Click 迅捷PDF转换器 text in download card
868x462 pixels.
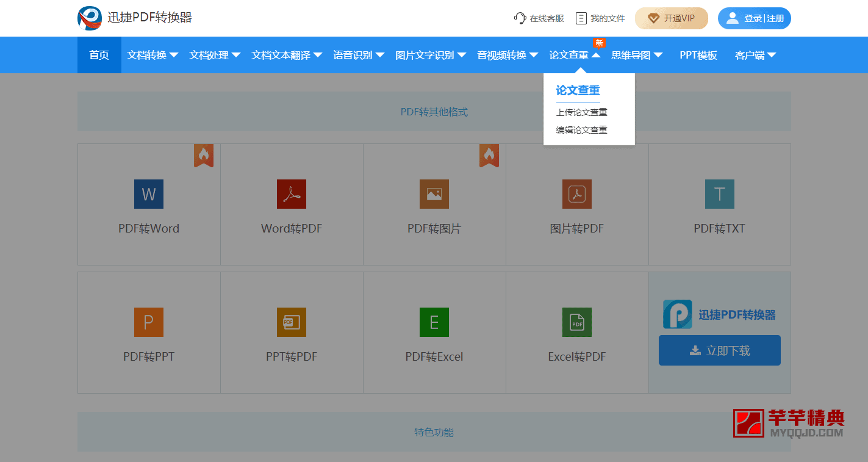click(x=737, y=315)
